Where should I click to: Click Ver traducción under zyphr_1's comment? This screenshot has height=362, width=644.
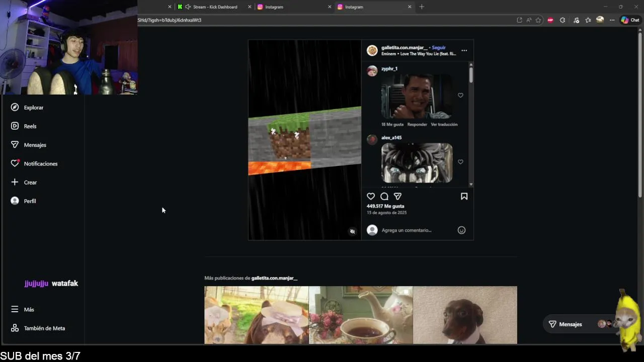(x=444, y=124)
